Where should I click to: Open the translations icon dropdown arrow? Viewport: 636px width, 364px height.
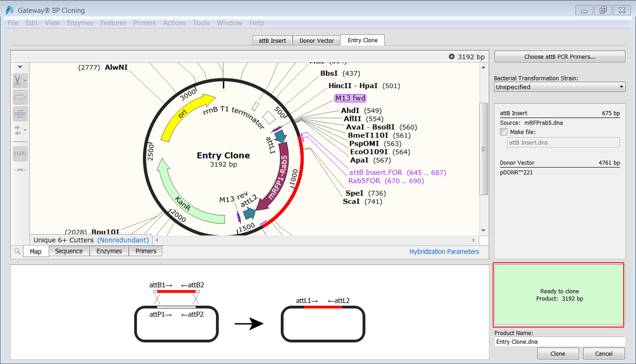pos(25,130)
